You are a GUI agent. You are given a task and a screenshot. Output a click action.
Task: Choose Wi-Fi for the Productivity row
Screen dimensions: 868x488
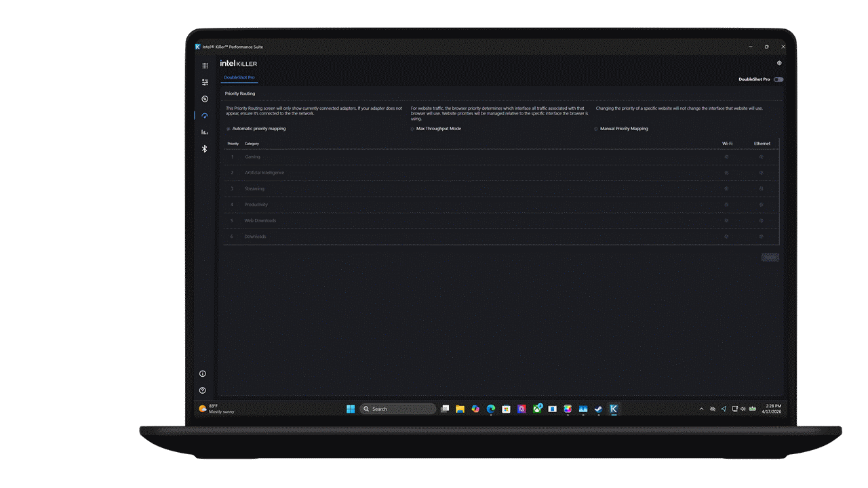(726, 205)
